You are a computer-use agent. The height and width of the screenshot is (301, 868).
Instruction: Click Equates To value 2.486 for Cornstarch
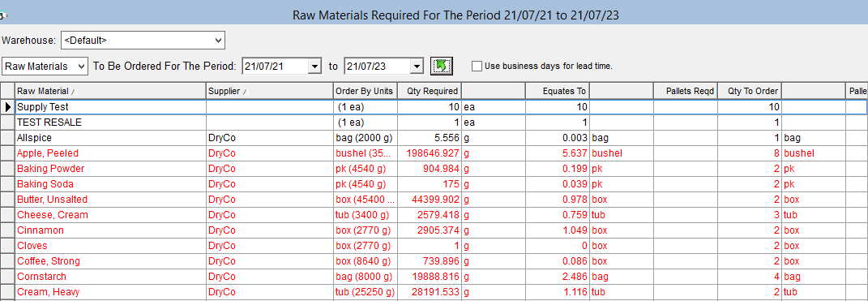(x=557, y=277)
